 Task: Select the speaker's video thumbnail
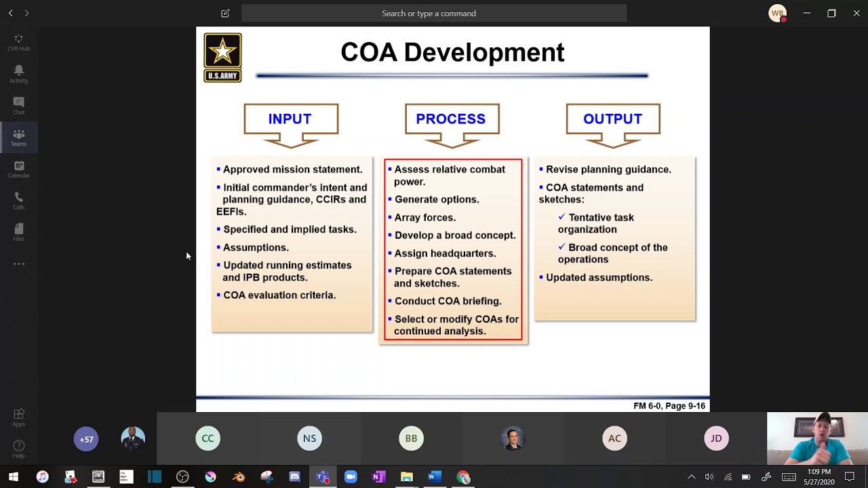[x=816, y=439]
